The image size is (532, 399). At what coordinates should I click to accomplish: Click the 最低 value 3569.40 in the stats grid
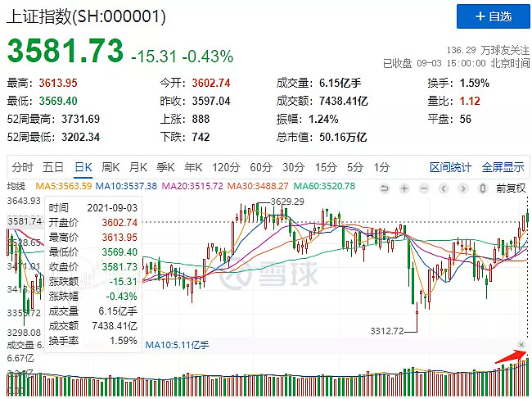58,101
